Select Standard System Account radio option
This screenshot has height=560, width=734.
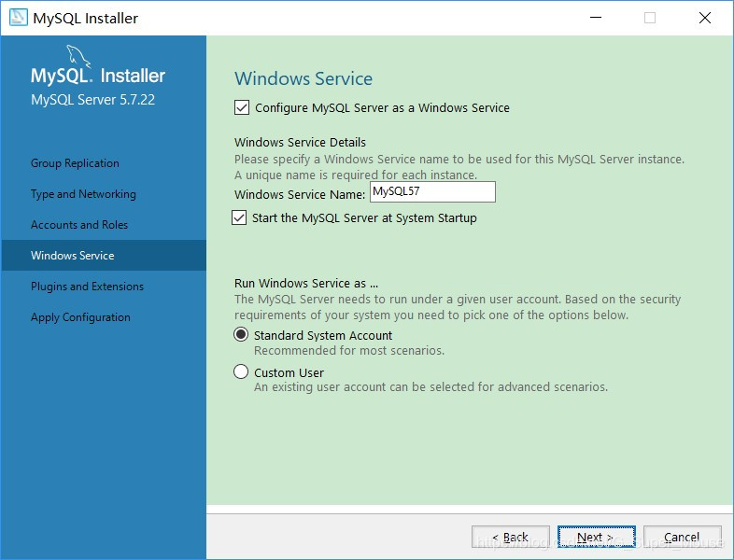point(241,334)
